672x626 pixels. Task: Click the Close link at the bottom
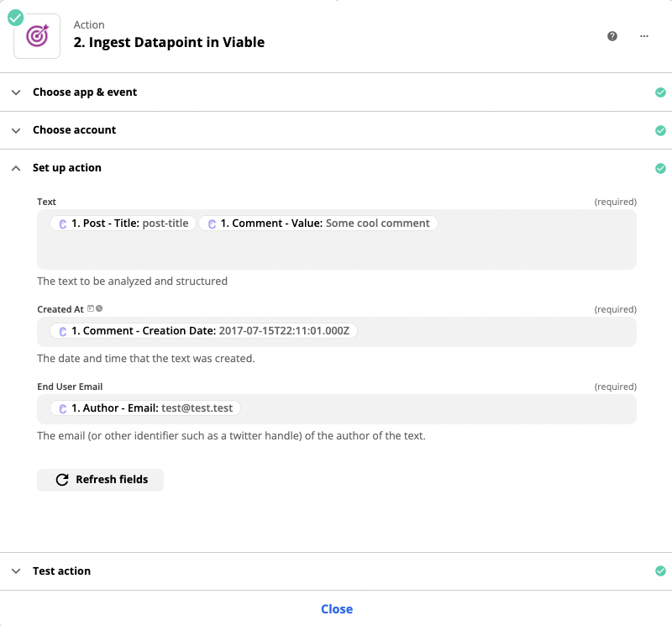[x=337, y=609]
